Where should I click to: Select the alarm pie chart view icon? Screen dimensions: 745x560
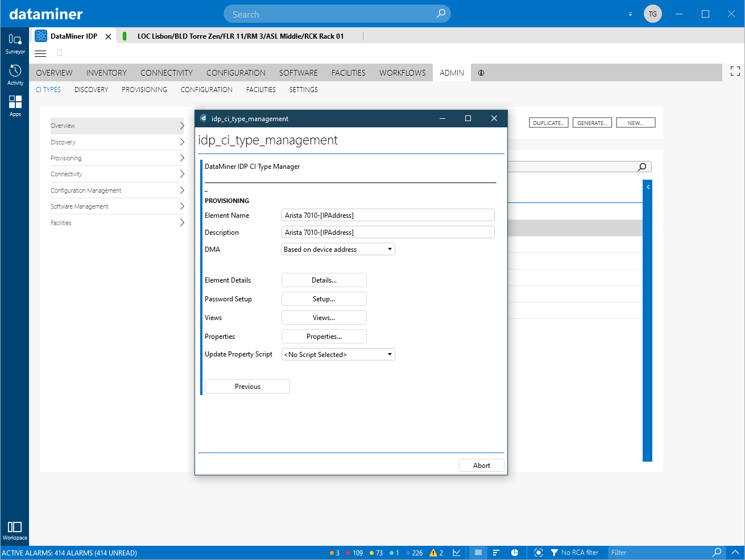pyautogui.click(x=515, y=553)
